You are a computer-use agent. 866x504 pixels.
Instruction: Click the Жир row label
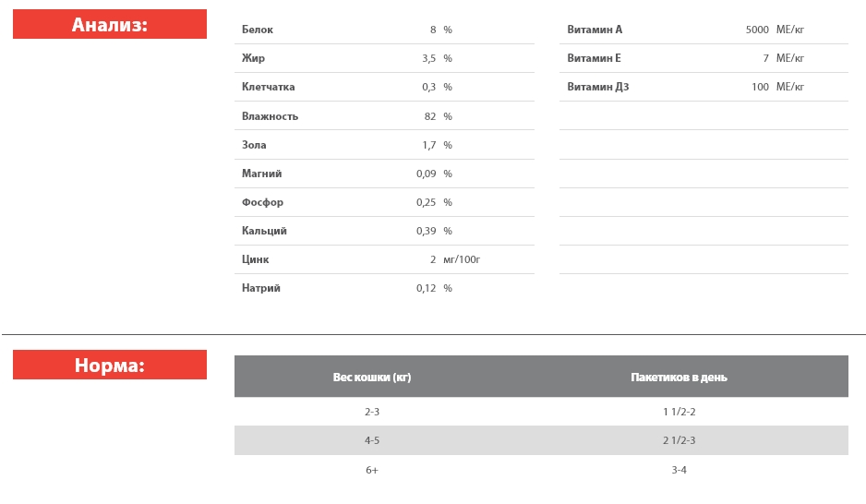(253, 58)
